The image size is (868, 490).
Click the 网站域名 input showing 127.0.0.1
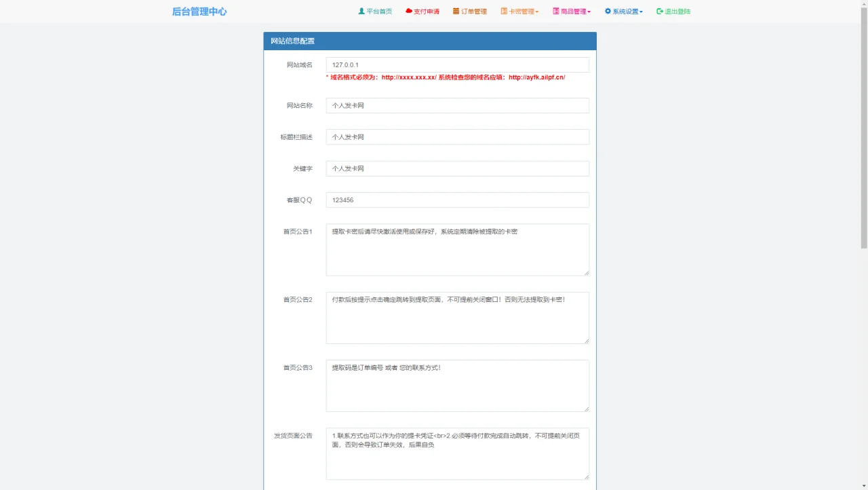coord(457,64)
